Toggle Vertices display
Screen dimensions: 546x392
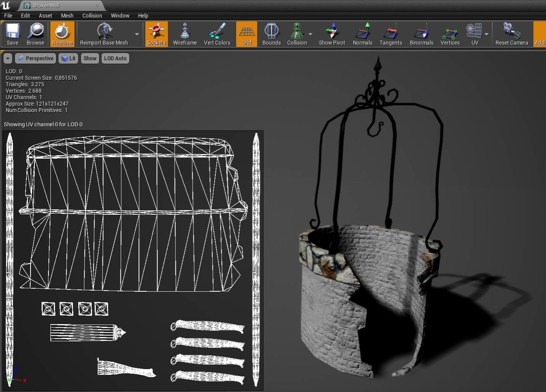(x=450, y=34)
